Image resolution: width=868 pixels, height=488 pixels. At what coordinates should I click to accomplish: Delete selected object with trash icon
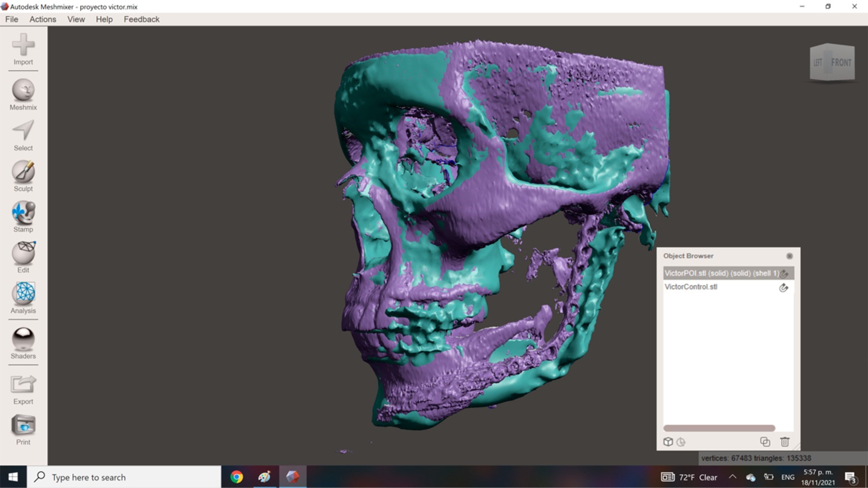pyautogui.click(x=785, y=442)
